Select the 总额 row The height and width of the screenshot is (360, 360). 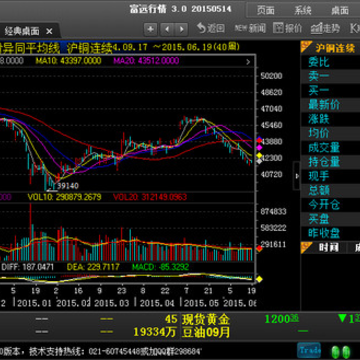pos(330,190)
